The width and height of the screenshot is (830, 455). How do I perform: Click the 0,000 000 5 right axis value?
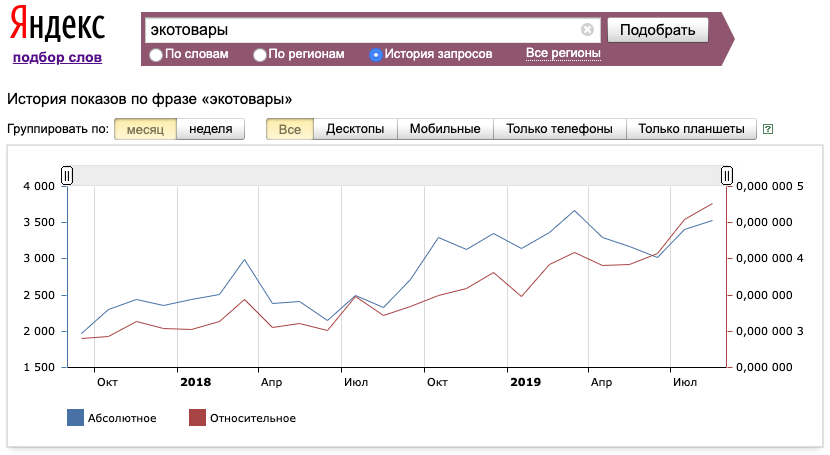[770, 186]
